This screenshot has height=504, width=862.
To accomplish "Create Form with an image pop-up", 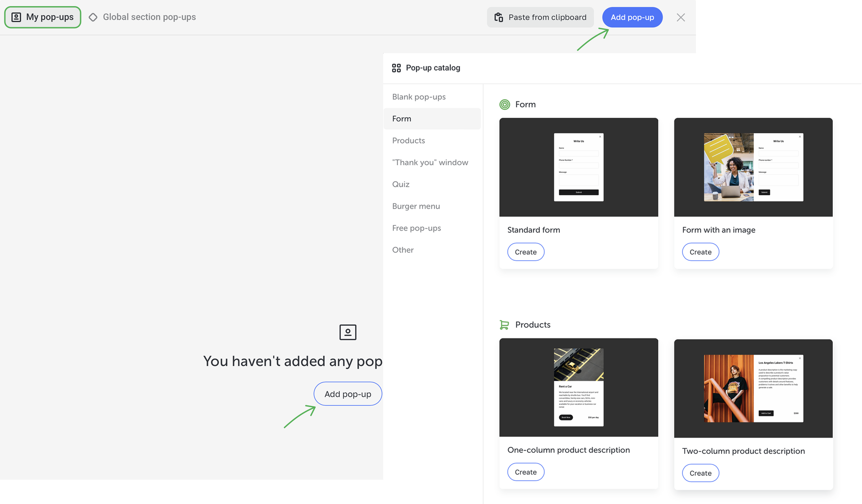I will (700, 252).
